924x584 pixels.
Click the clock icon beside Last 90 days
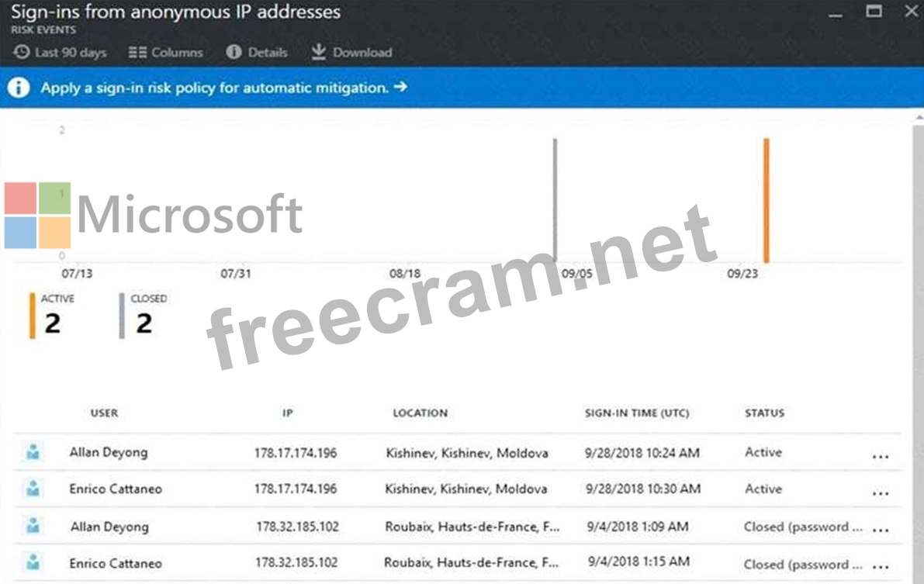[x=21, y=52]
